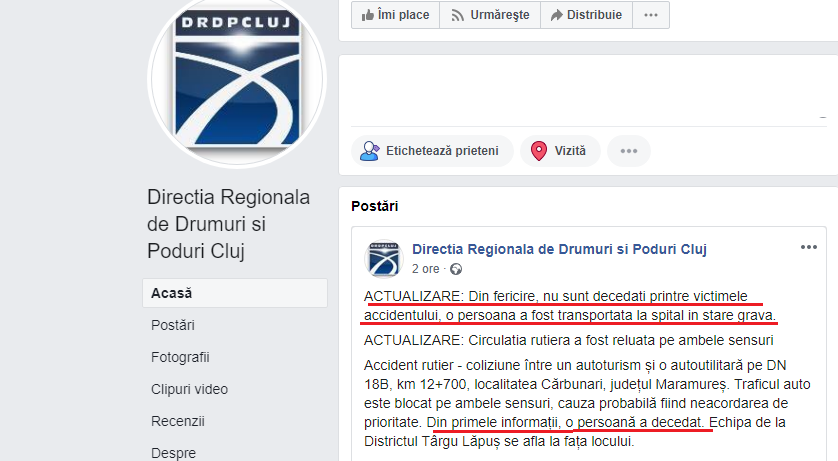Click the Vizită location pin button
The width and height of the screenshot is (838, 461).
(560, 151)
